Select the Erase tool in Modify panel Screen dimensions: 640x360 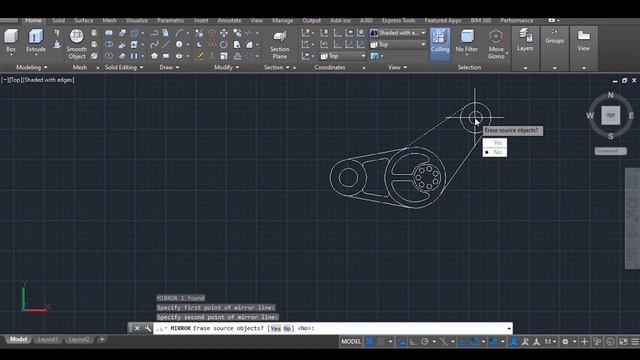(199, 56)
